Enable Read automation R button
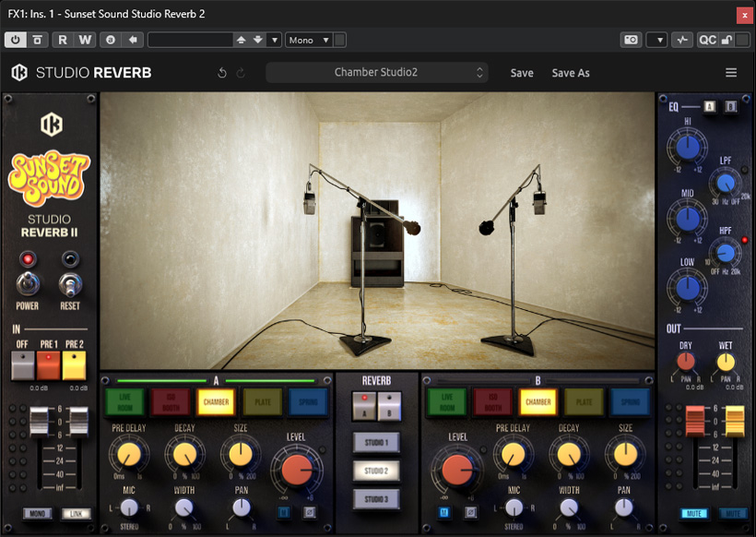This screenshot has width=756, height=537. point(63,40)
